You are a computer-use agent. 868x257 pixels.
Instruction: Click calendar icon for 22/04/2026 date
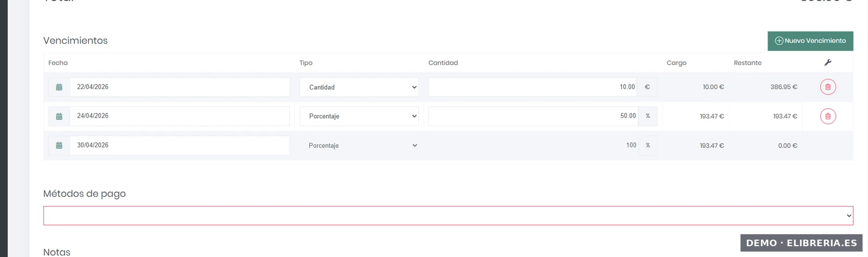click(59, 87)
